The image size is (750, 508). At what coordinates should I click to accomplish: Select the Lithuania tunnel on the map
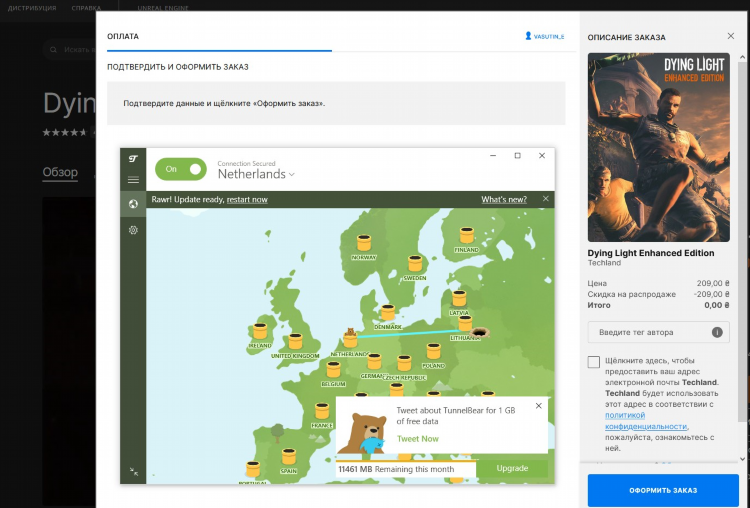click(465, 324)
